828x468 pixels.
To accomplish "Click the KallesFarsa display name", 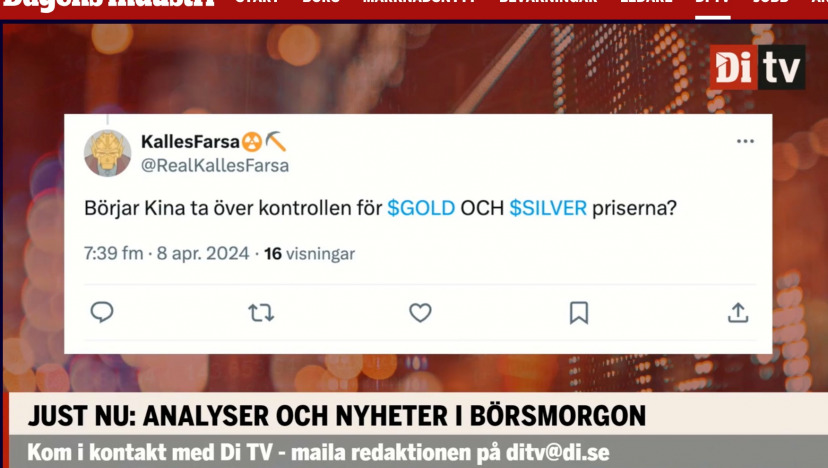I will (x=191, y=142).
